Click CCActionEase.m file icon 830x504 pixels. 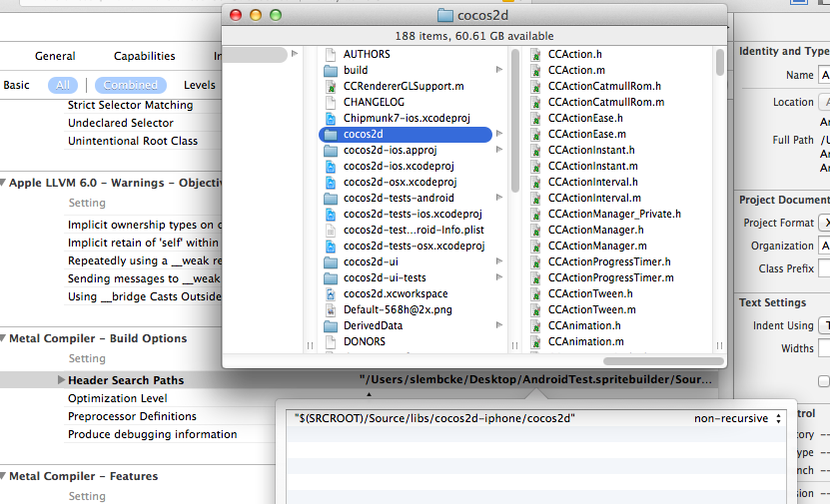point(535,135)
